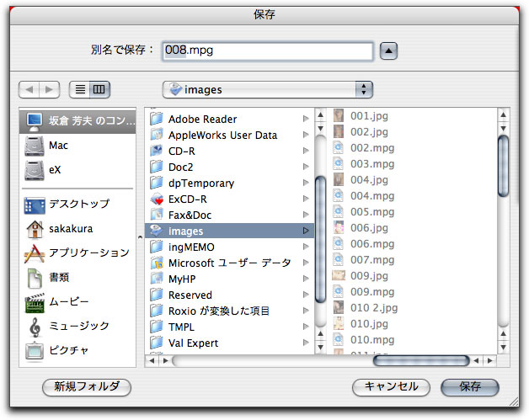529x420 pixels.
Task: Click the file column vertical scrollbar thumb
Action: (x=503, y=166)
